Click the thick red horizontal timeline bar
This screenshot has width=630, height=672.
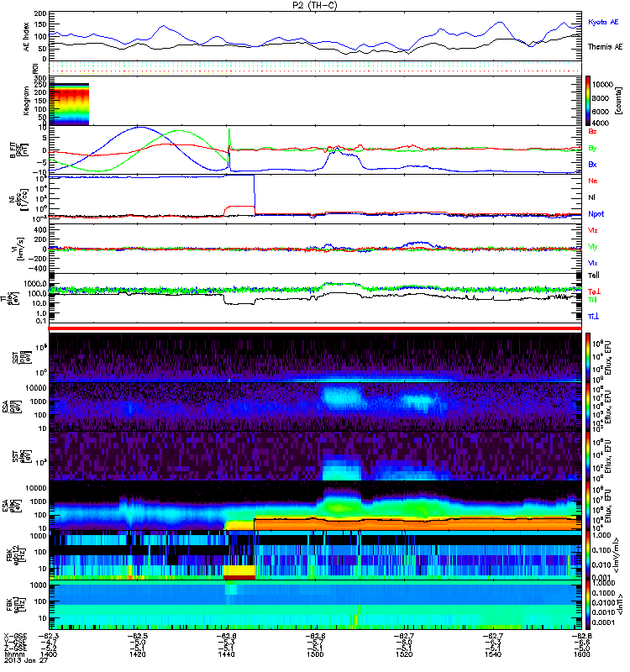(315, 328)
